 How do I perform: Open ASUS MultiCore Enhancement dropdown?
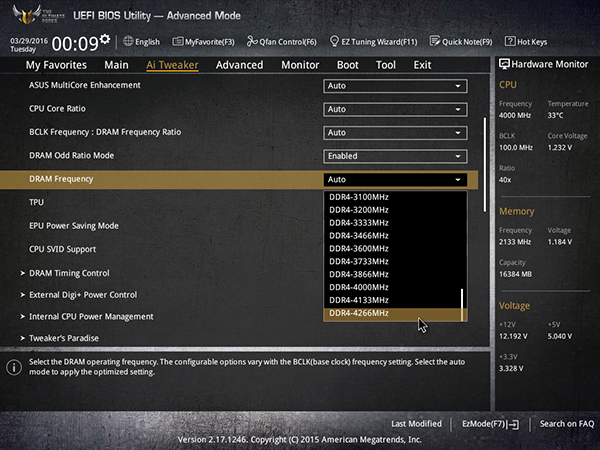point(395,86)
